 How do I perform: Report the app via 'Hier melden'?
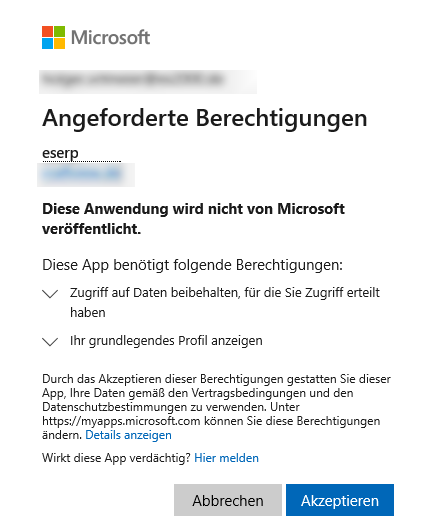pos(226,458)
